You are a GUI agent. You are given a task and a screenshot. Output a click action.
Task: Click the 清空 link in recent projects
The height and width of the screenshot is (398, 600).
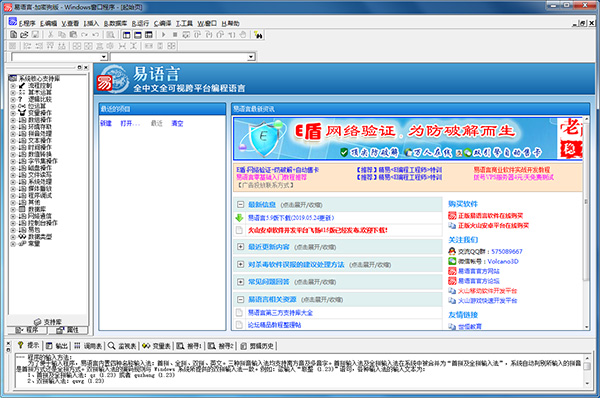pyautogui.click(x=177, y=123)
